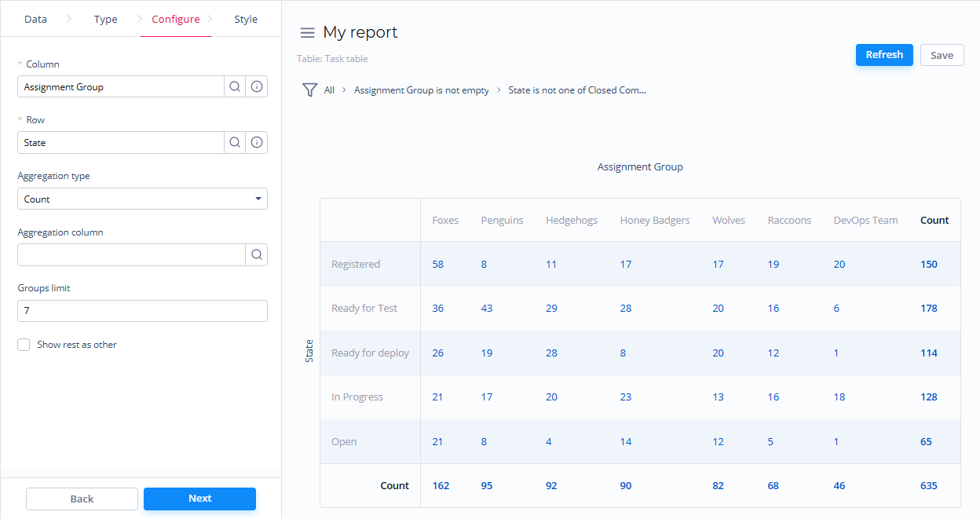Viewport: 980px width, 519px height.
Task: Switch to the Type tab
Action: [105, 20]
